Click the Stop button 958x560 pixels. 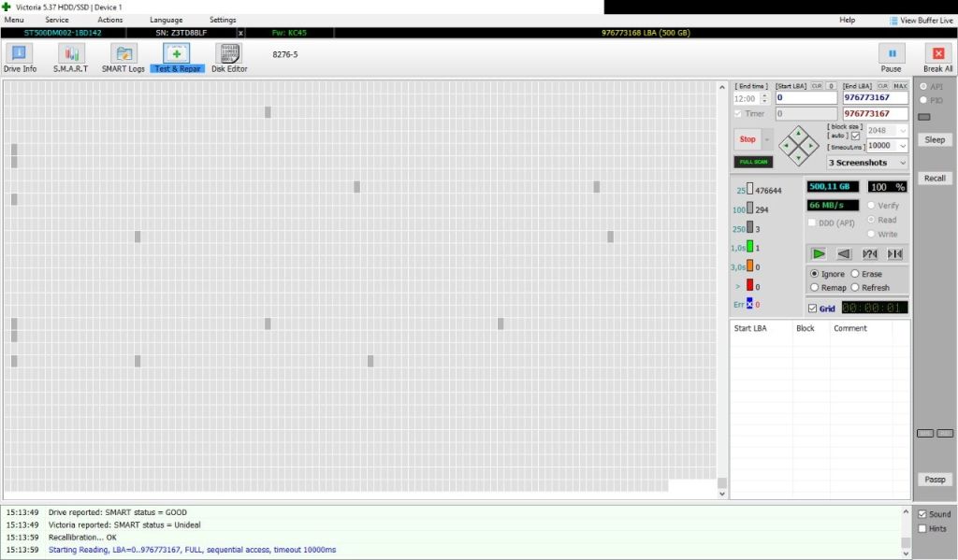[748, 139]
